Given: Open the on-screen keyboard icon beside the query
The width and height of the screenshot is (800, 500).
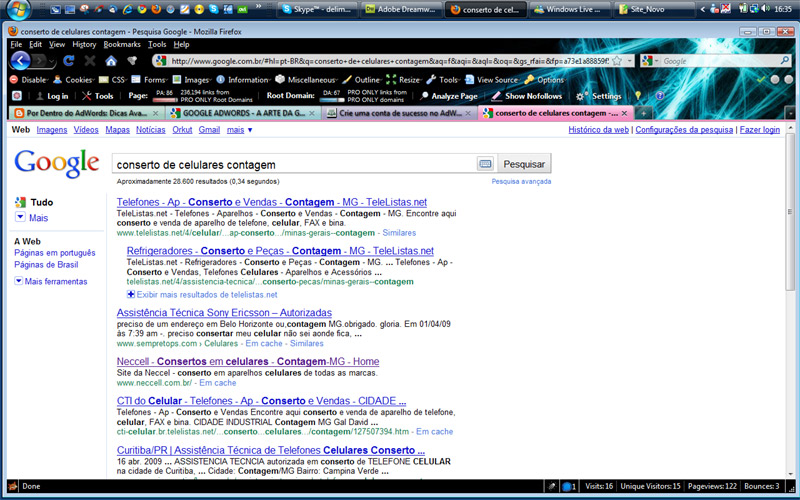Looking at the screenshot, I should (x=485, y=164).
